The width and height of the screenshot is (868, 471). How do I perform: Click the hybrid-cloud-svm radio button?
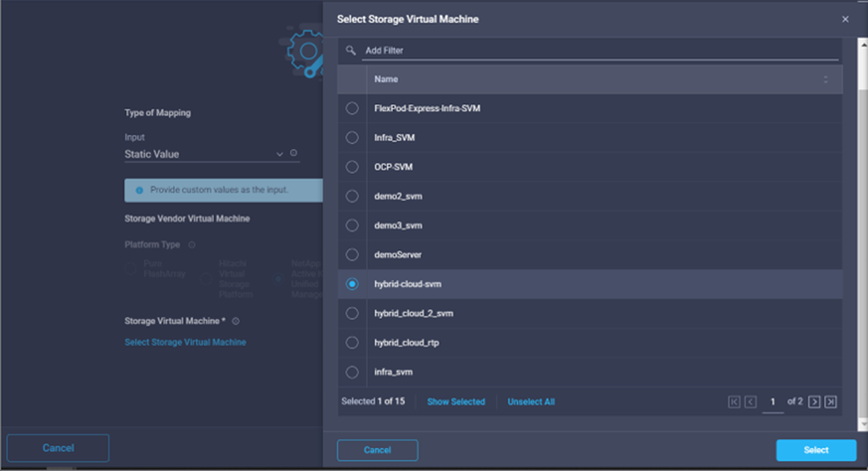pyautogui.click(x=352, y=285)
